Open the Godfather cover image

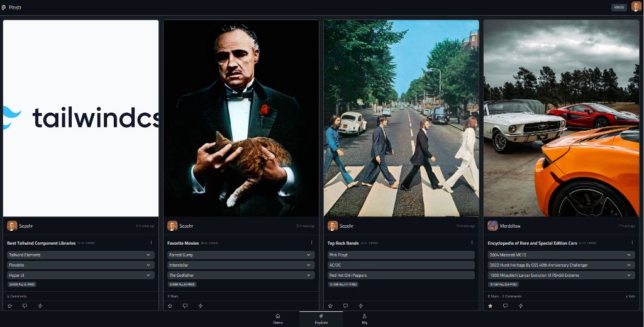click(241, 118)
